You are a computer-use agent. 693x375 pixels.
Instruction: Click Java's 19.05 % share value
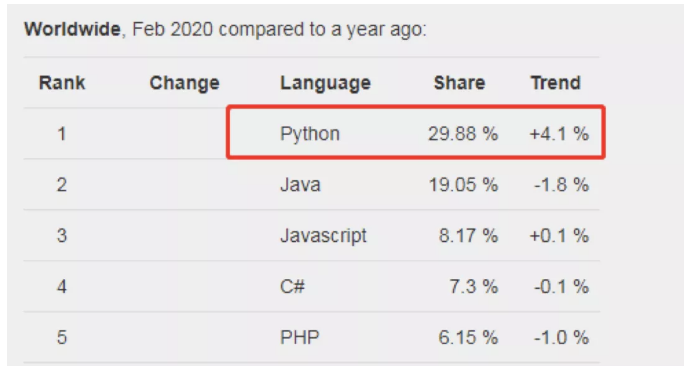463,184
